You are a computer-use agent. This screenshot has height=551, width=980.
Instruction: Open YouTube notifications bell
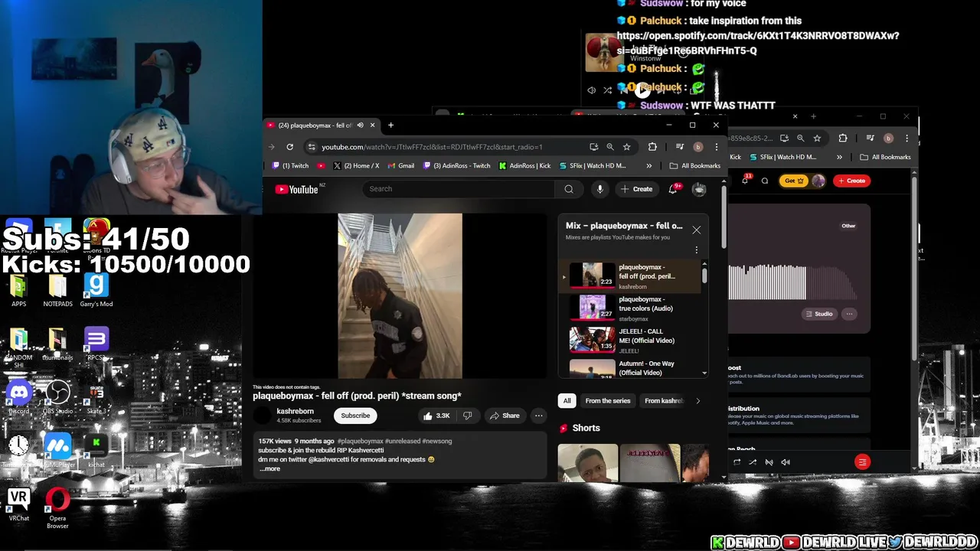[673, 189]
